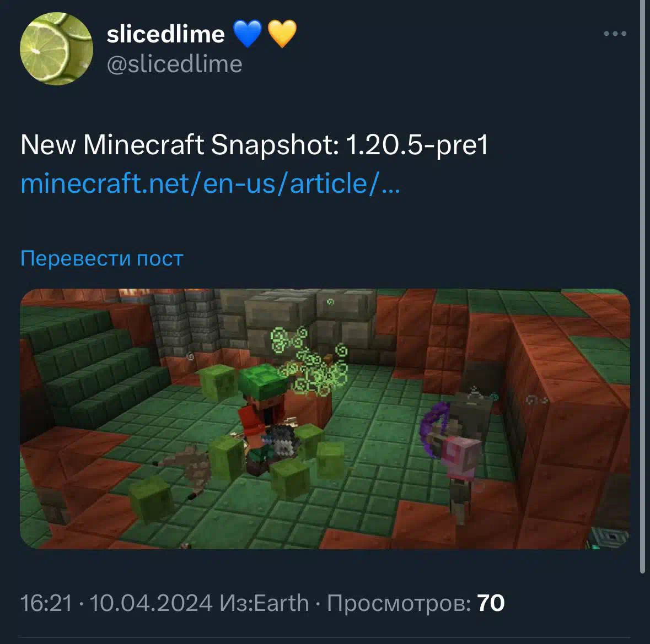This screenshot has height=644, width=650.
Task: Open the slicedlime display name
Action: [165, 34]
